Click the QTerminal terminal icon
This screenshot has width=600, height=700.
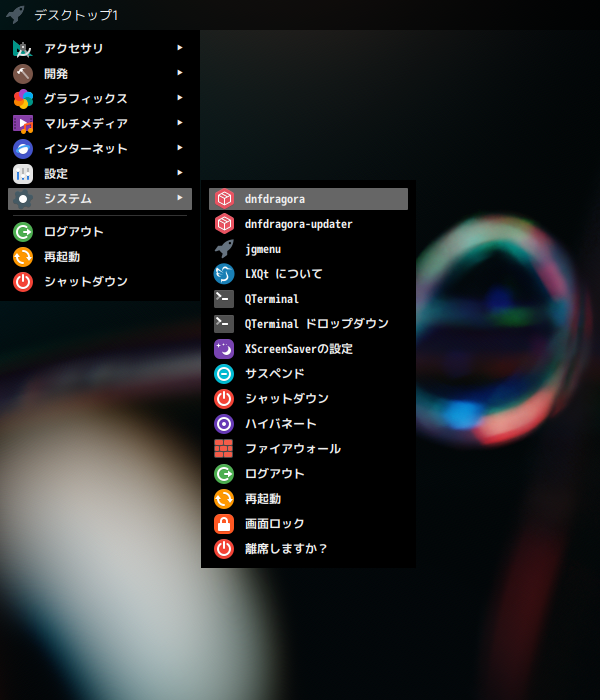point(224,299)
